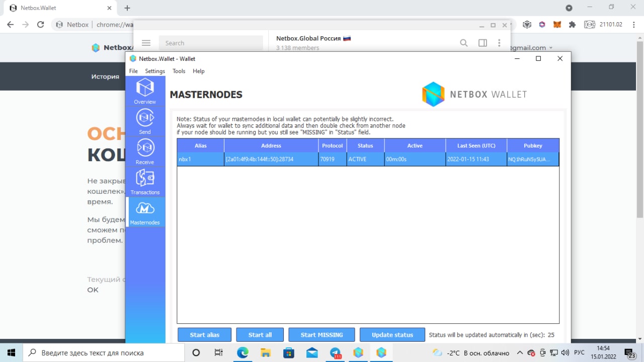The height and width of the screenshot is (362, 644).
Task: Click the Start MISSING button
Action: tap(321, 335)
